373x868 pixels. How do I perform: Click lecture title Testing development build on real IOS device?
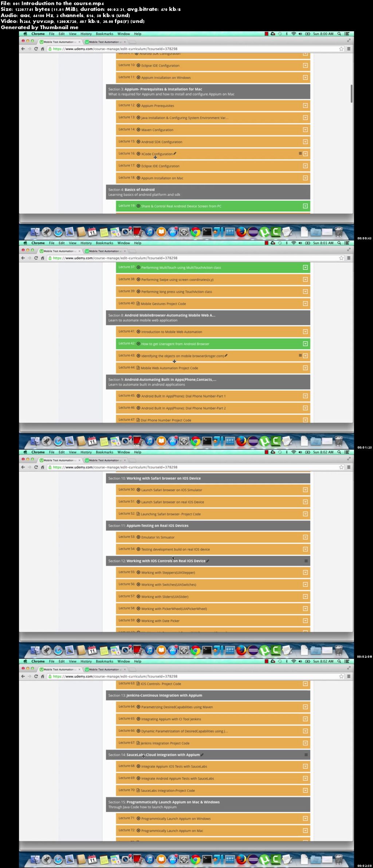[176, 549]
